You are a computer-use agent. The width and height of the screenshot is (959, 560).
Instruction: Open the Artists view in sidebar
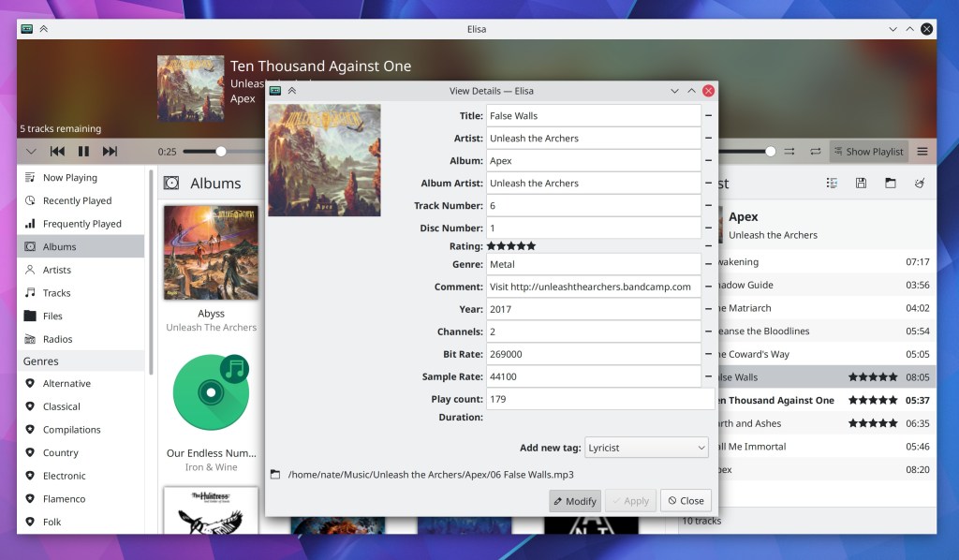(57, 270)
